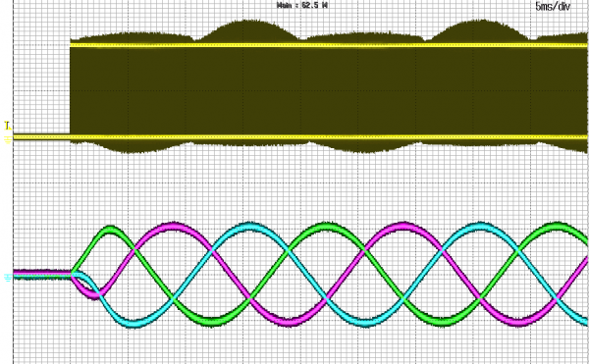Screen dimensions: 589x364
Task: Click the point where three phase currents start
Action: [x=72, y=274]
